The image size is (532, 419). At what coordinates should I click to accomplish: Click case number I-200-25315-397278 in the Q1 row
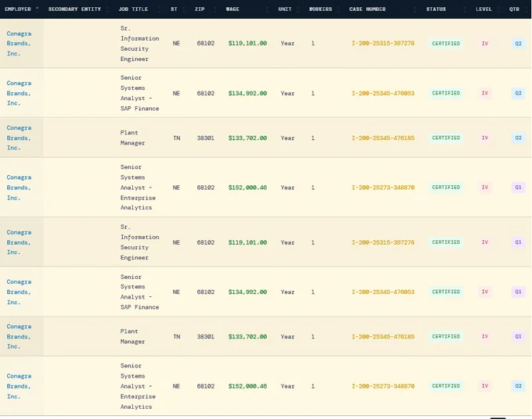pyautogui.click(x=383, y=242)
